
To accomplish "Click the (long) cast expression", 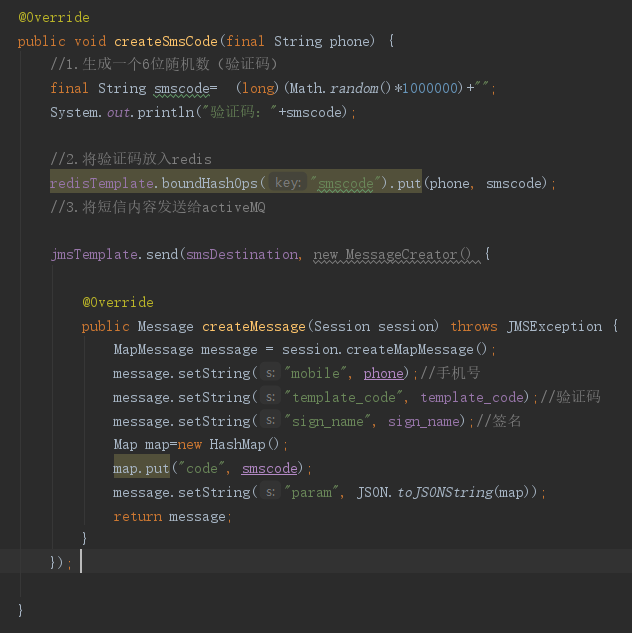I will (257, 88).
